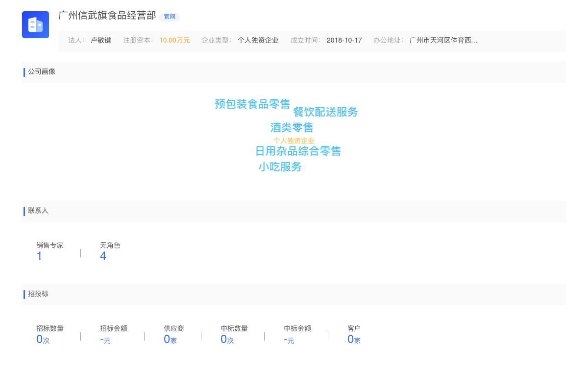Click the blue company logo icon
Screen dimensions: 588x368
(x=35, y=24)
